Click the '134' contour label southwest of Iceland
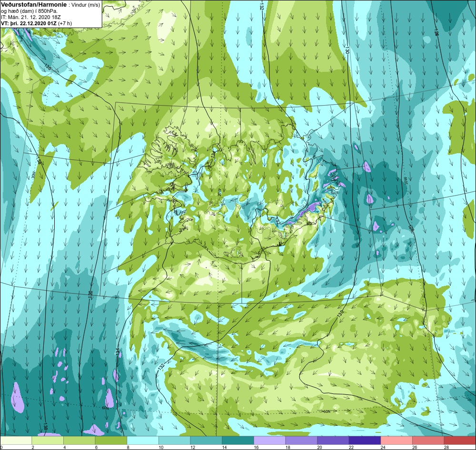The width and height of the screenshot is (476, 450). coord(118,352)
